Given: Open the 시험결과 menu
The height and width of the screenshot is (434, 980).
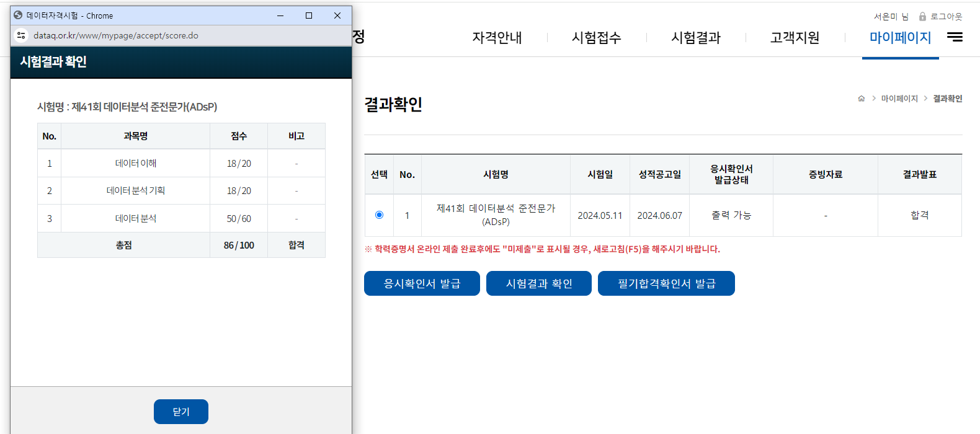Looking at the screenshot, I should pos(696,38).
